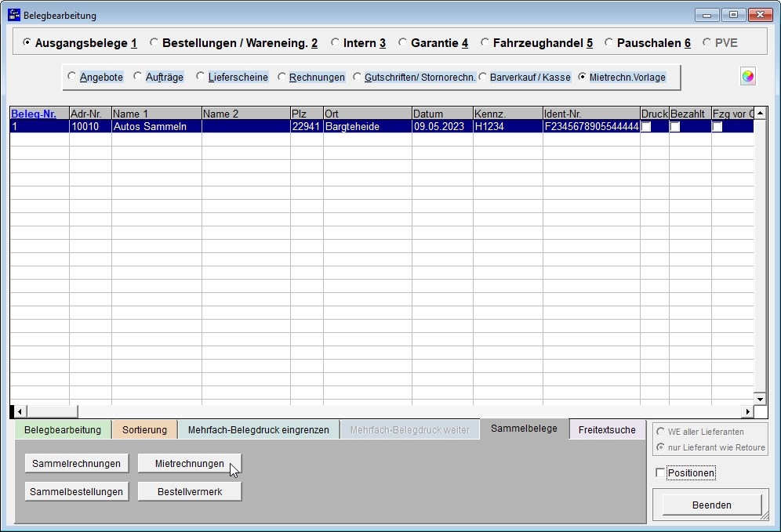This screenshot has width=781, height=532.
Task: Open the Freitextsuche tab
Action: coord(607,430)
